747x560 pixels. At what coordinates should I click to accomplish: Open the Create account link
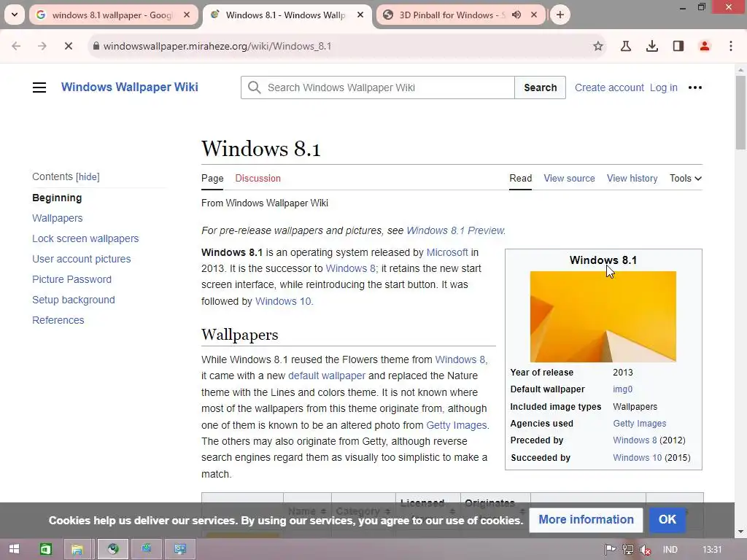coord(609,87)
